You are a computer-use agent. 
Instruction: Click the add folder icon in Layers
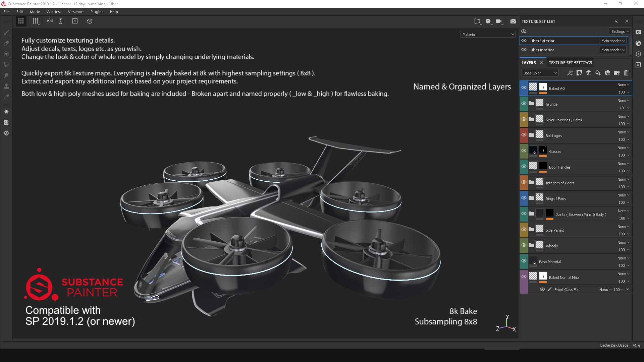point(616,73)
